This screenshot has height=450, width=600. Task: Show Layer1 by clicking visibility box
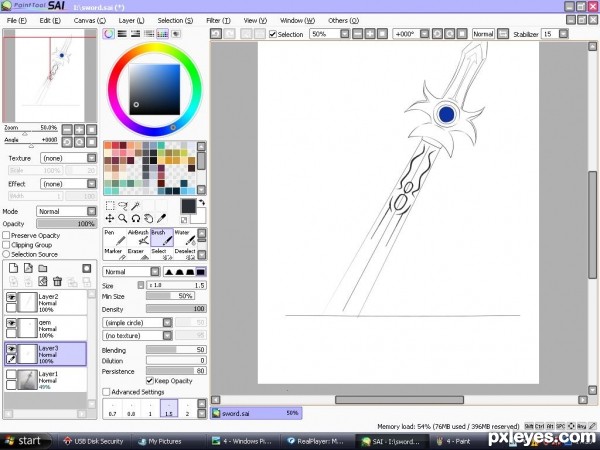tap(11, 374)
